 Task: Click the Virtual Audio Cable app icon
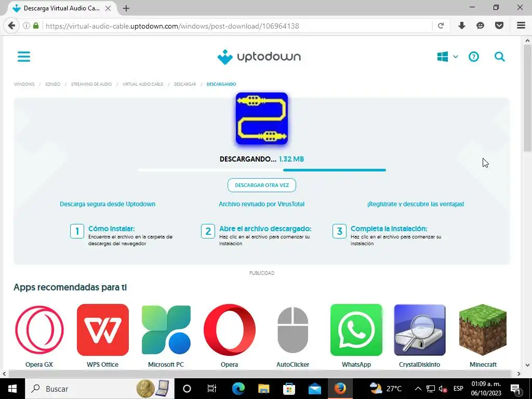pyautogui.click(x=262, y=118)
